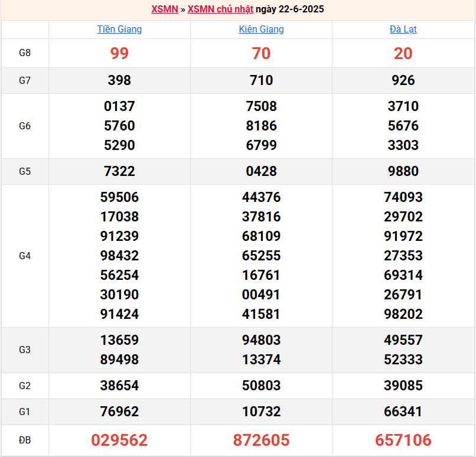Open the Đà Lạt province link
Screen dimensions: 476x457
[403, 29]
